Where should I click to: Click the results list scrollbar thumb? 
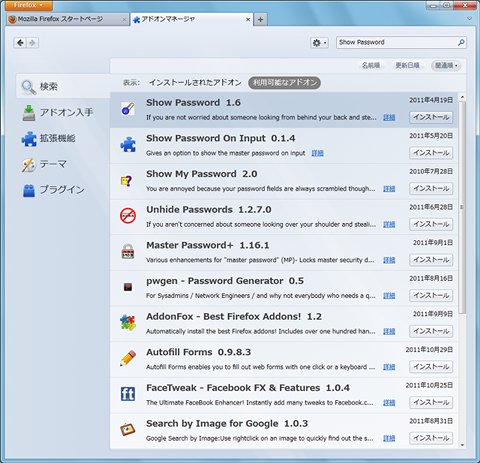point(462,207)
